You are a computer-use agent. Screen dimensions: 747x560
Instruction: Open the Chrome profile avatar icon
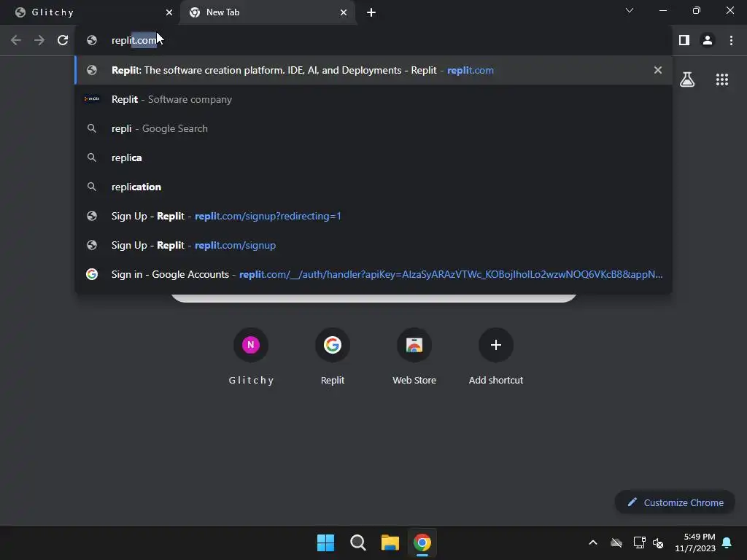pos(708,41)
